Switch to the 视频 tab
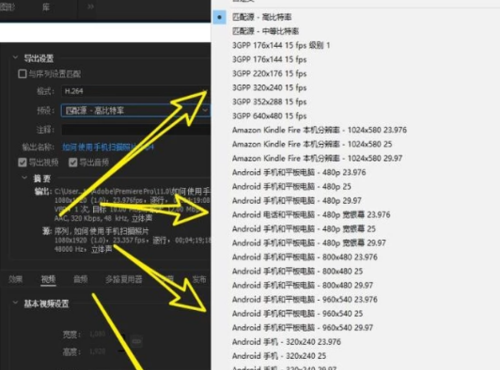The image size is (500, 370). tap(48, 279)
